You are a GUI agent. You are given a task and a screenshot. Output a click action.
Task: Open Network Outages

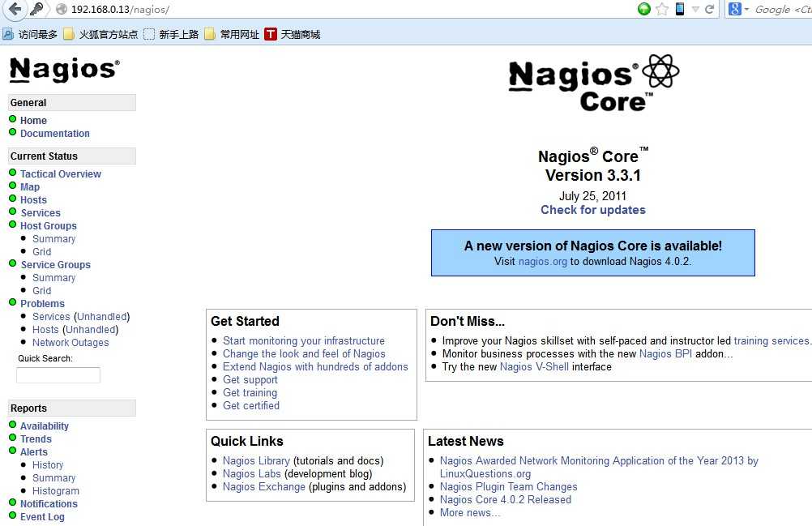point(71,342)
